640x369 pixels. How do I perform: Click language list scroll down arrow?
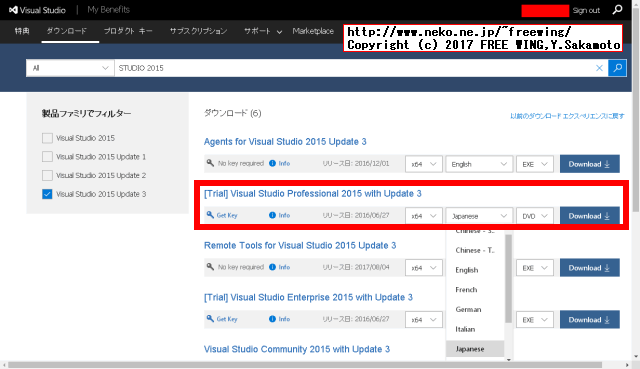click(x=509, y=360)
